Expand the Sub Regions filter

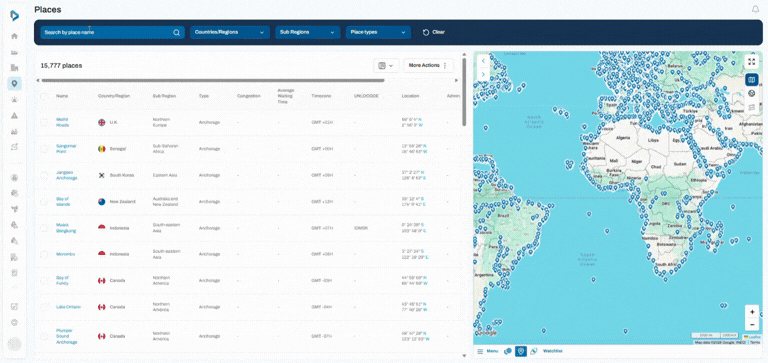[308, 32]
